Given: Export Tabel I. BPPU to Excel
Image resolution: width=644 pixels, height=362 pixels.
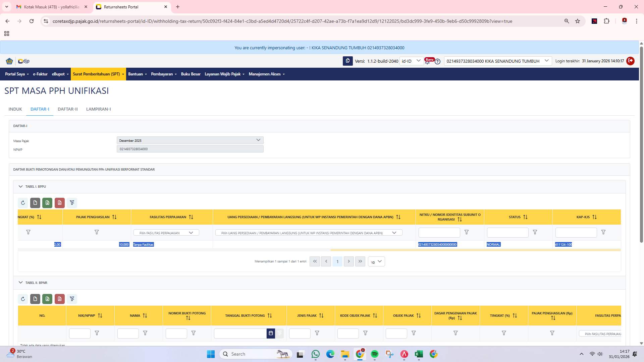Looking at the screenshot, I should 47,203.
